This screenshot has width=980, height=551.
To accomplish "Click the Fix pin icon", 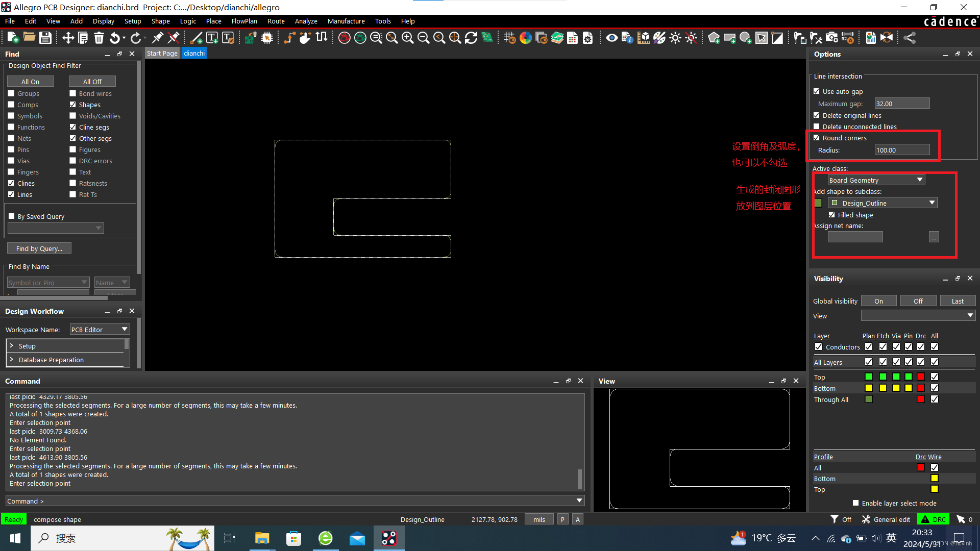I will pos(158,38).
